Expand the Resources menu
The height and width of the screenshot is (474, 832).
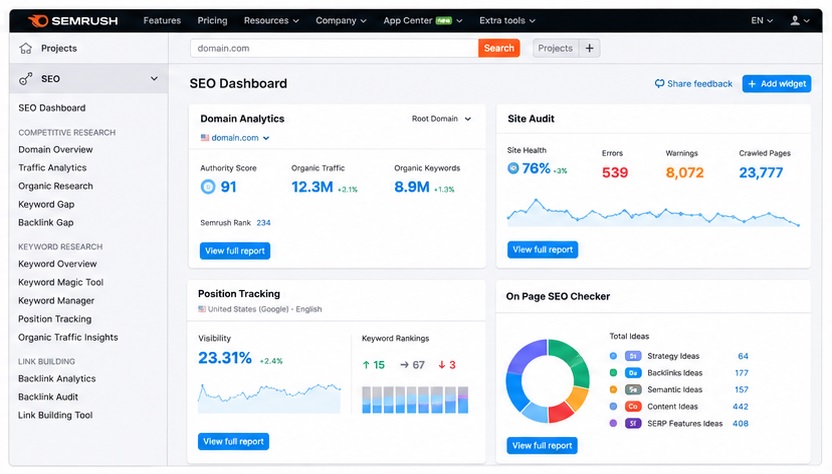coord(271,21)
